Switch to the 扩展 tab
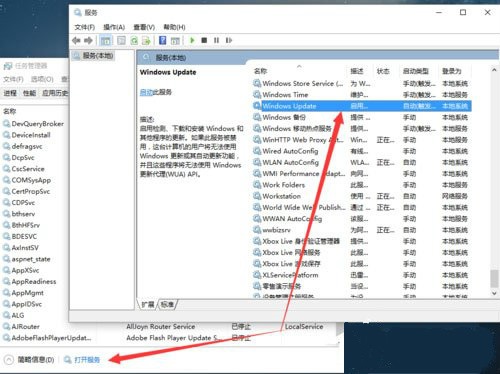Viewport: 500px width, 374px height. click(x=148, y=304)
